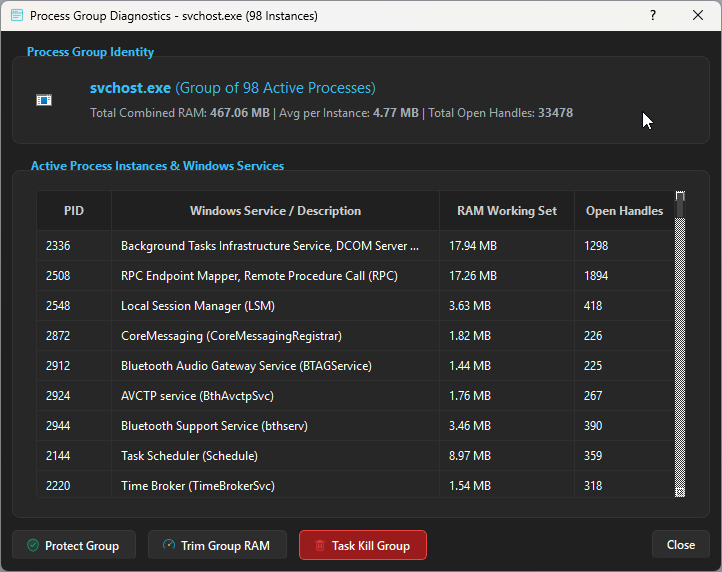The width and height of the screenshot is (722, 572).
Task: Click the 8.97 MB RAM value
Action: pos(470,455)
